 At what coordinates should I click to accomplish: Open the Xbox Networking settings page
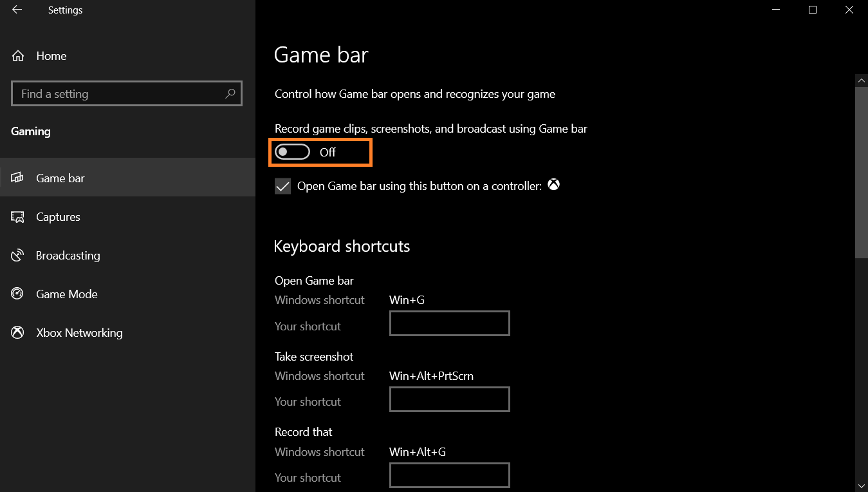pyautogui.click(x=127, y=332)
